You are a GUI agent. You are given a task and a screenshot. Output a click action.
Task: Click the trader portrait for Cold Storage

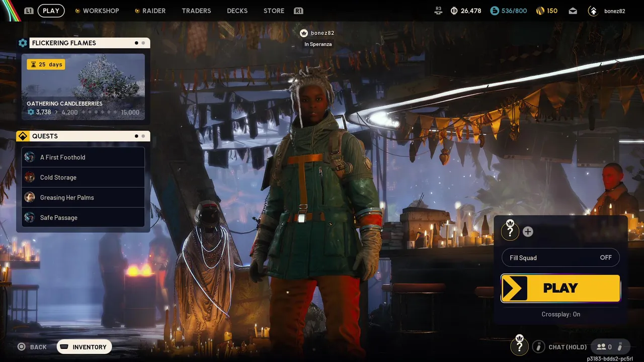tap(30, 177)
